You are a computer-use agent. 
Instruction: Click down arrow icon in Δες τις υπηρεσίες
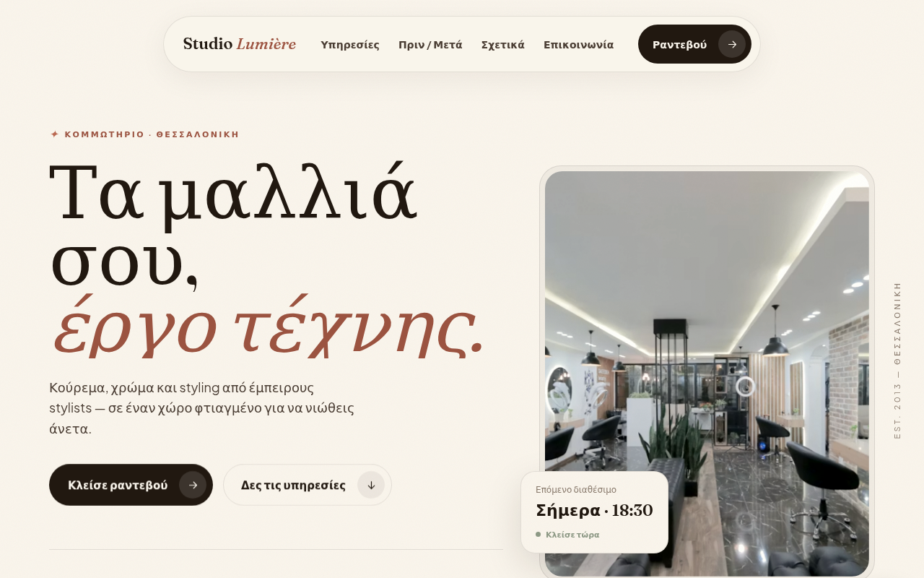pyautogui.click(x=371, y=485)
